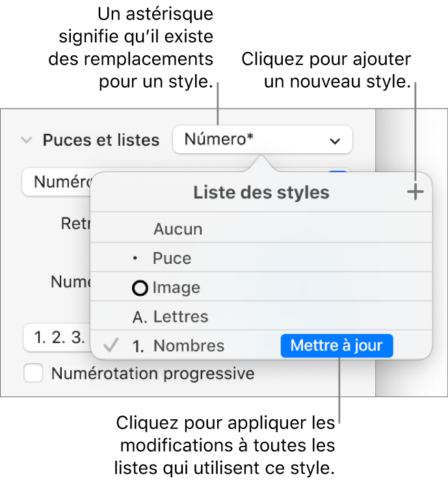Viewport: 448px width, 481px height.
Task: Click the Liste des styles header title
Action: click(x=261, y=192)
